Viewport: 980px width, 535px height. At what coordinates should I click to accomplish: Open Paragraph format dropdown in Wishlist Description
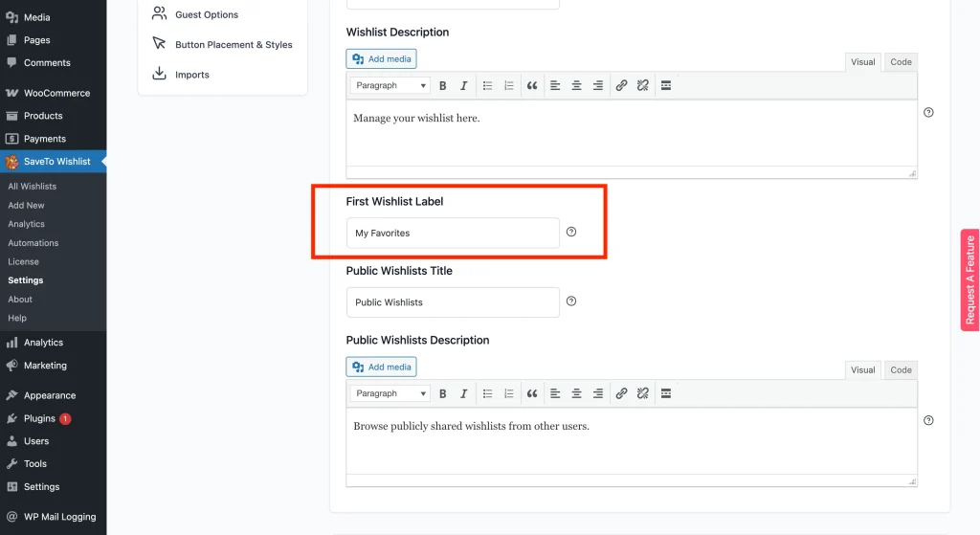click(390, 85)
